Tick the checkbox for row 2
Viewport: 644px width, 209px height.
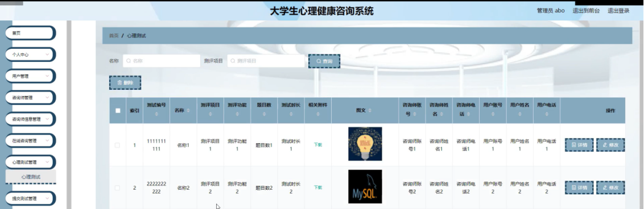tap(117, 187)
